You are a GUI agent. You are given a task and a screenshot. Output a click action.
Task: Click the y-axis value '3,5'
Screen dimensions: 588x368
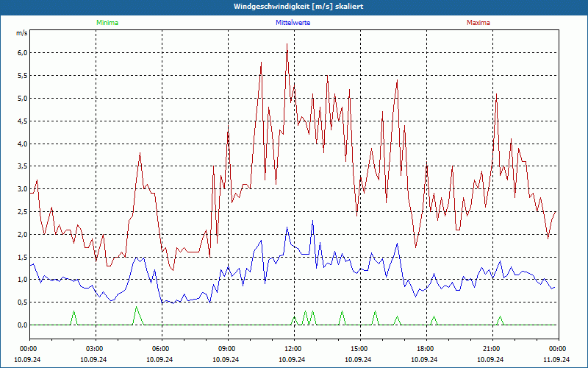[23, 166]
